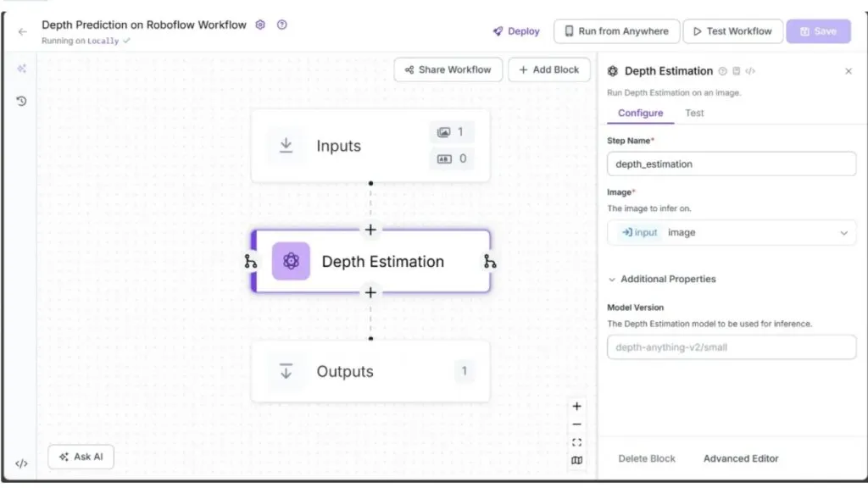Zoom in on the canvas
Viewport: 868px width, 488px height.
click(x=576, y=406)
